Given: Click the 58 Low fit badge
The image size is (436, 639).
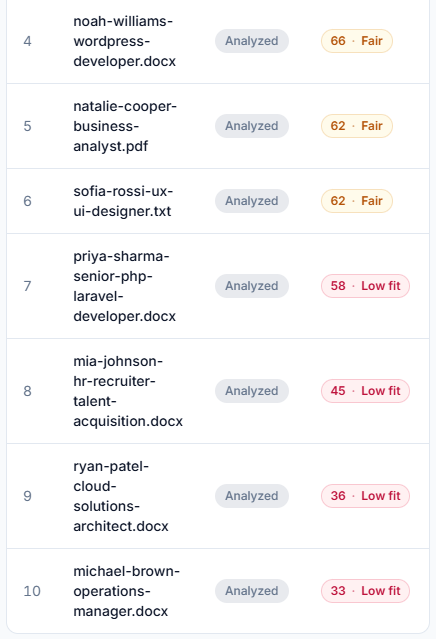Looking at the screenshot, I should click(365, 286).
